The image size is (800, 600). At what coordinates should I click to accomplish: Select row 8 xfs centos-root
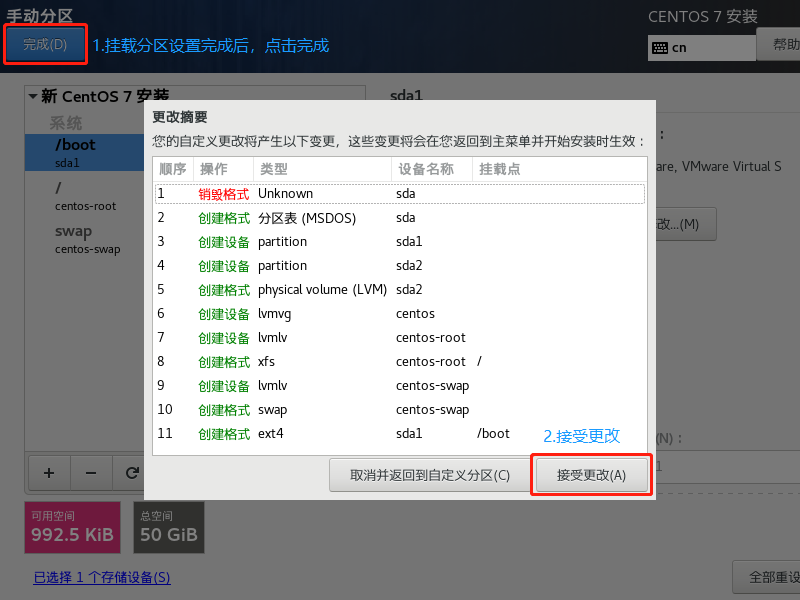coord(398,362)
